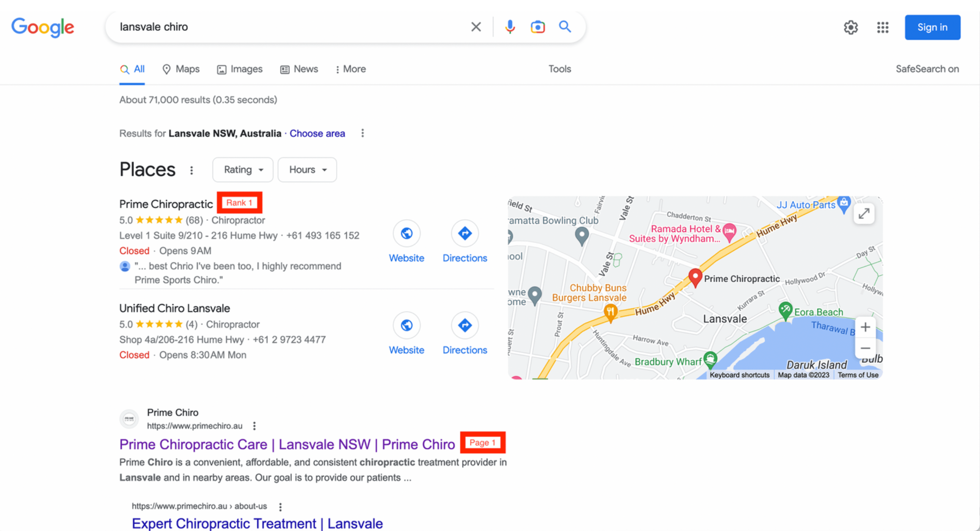The image size is (980, 531).
Task: Open the Tools option
Action: [560, 69]
